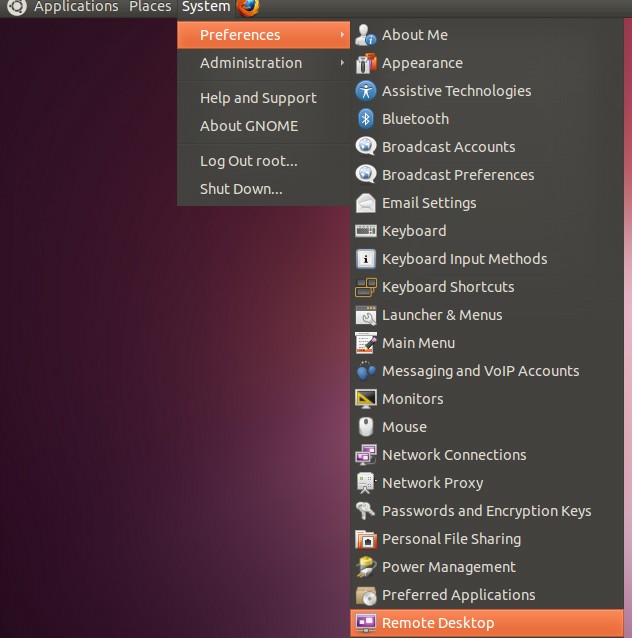Select the Main Menu label

[x=418, y=343]
